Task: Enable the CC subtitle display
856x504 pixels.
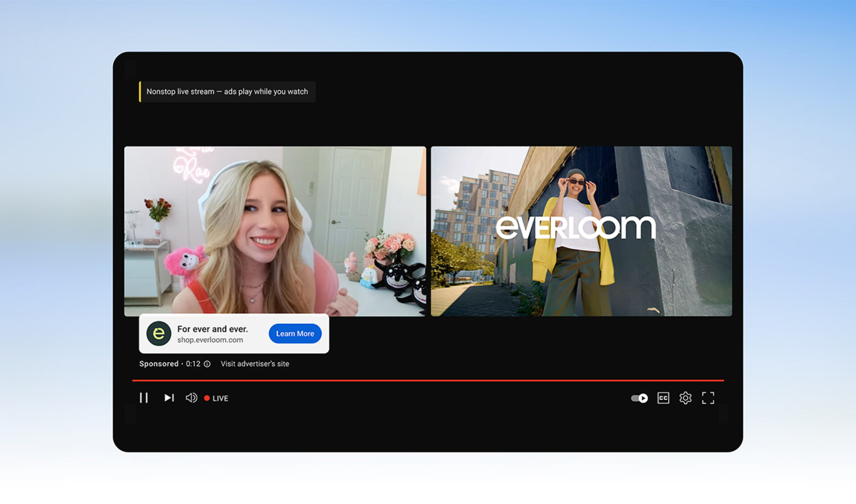Action: click(663, 398)
